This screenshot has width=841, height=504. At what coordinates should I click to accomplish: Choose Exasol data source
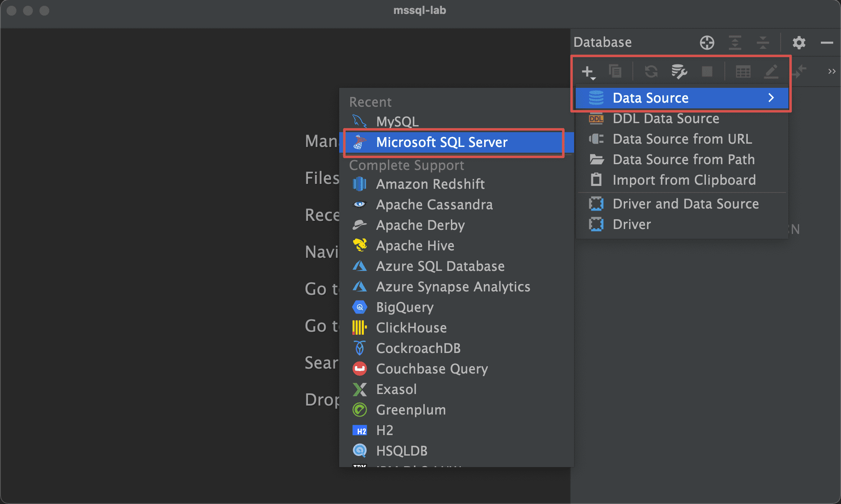pyautogui.click(x=457, y=389)
